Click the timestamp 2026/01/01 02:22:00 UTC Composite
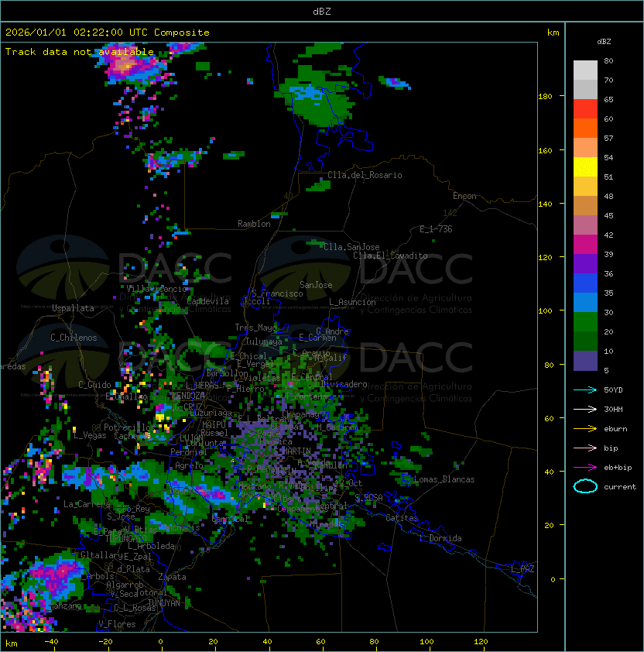This screenshot has height=652, width=644. tap(108, 33)
